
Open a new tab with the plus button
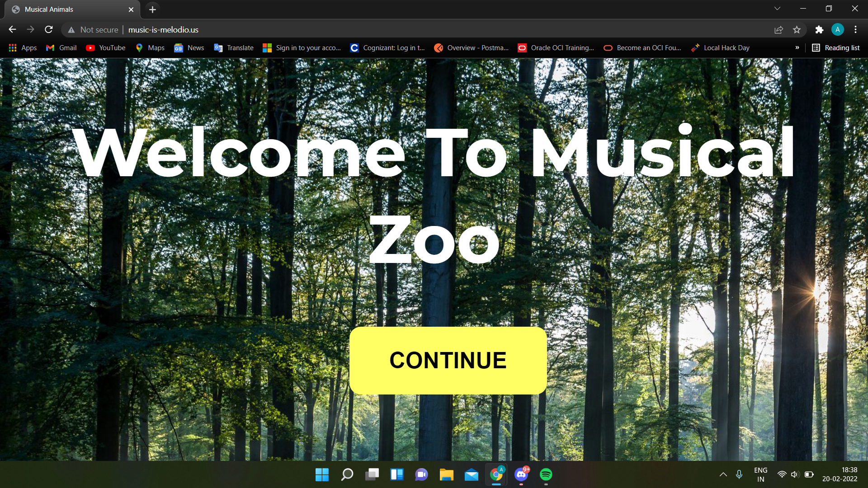pyautogui.click(x=152, y=9)
